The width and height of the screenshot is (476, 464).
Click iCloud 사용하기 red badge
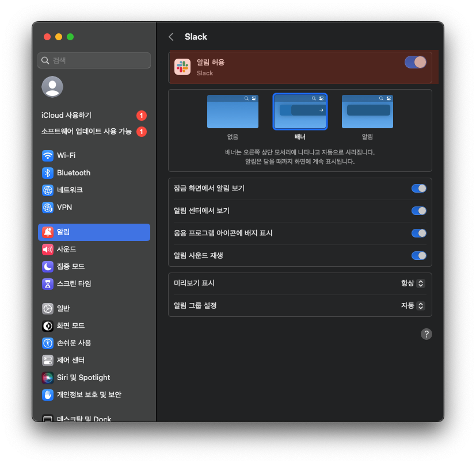click(142, 116)
